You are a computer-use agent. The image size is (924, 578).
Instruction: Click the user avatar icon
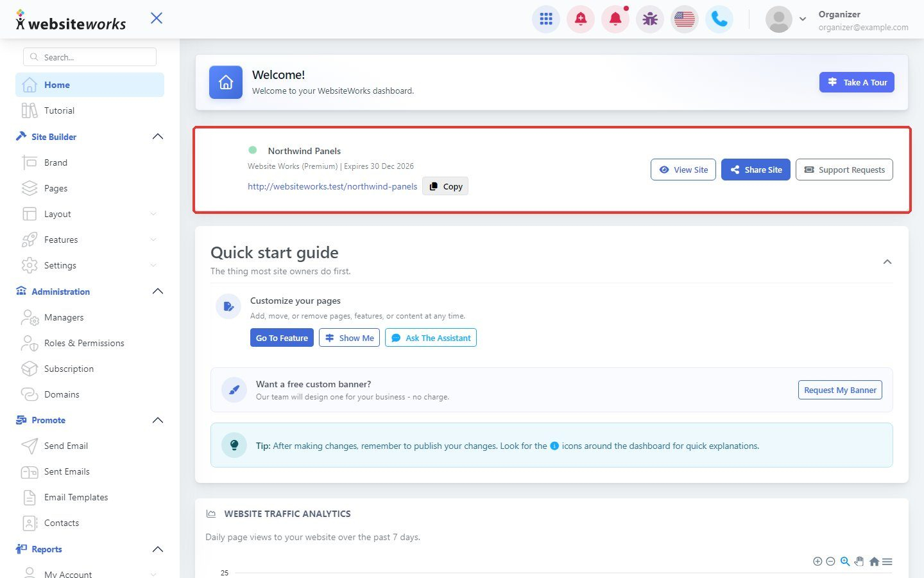coord(778,19)
